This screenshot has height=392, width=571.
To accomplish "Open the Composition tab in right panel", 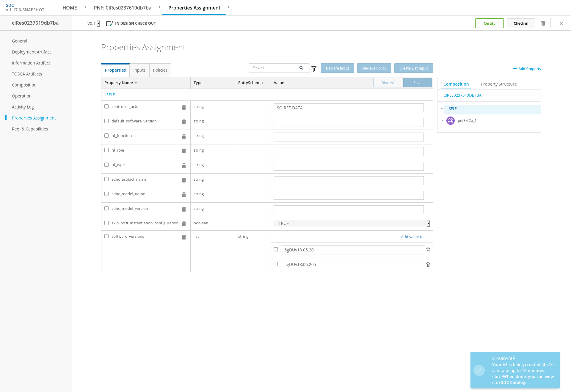I will [456, 84].
